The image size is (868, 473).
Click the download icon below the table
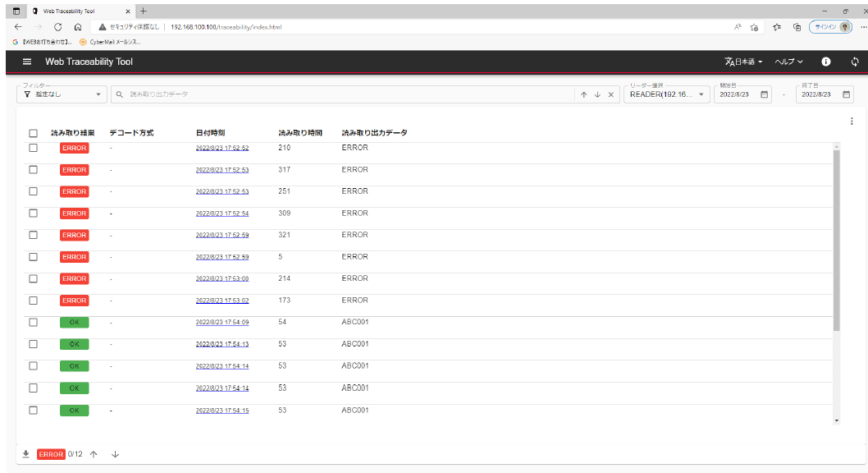coord(25,454)
